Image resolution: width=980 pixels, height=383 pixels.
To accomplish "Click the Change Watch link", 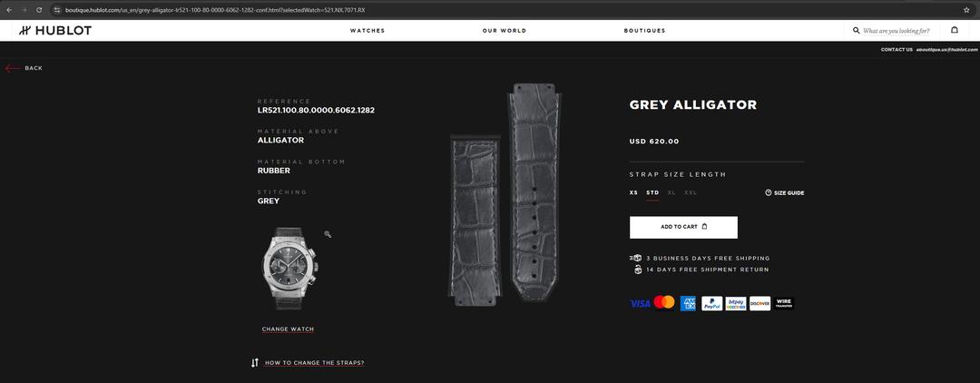I will pyautogui.click(x=289, y=329).
